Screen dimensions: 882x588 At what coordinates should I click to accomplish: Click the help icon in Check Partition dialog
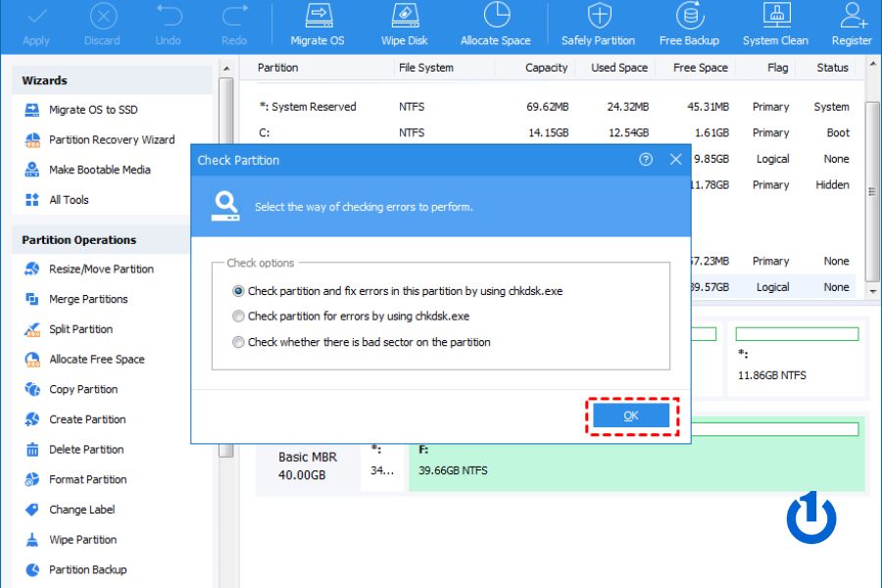tap(646, 160)
